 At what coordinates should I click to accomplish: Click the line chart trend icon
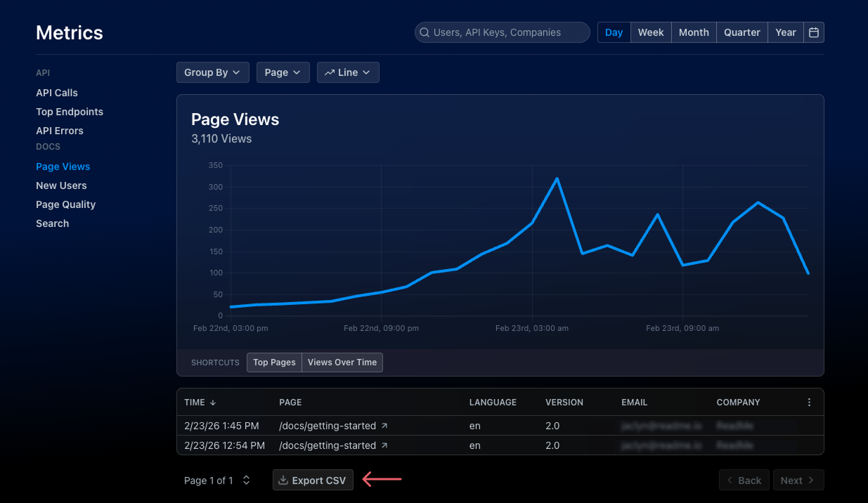330,72
